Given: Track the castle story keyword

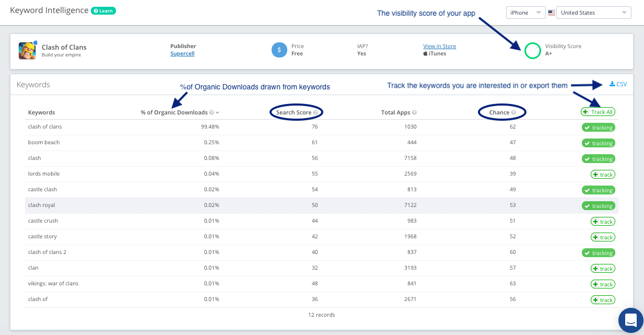Looking at the screenshot, I should tap(603, 237).
